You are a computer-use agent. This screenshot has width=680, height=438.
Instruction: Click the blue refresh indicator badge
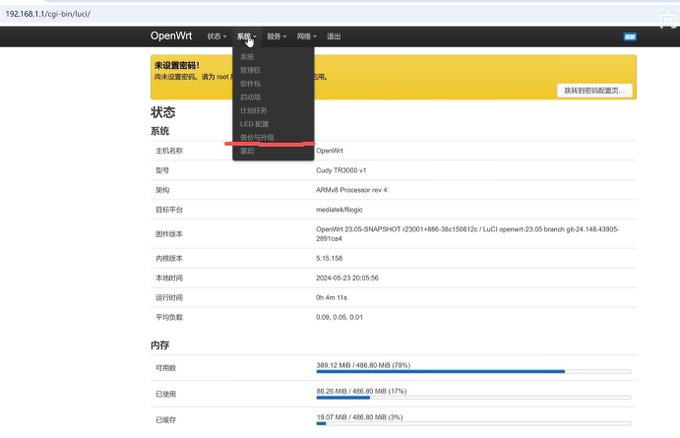[x=630, y=37]
